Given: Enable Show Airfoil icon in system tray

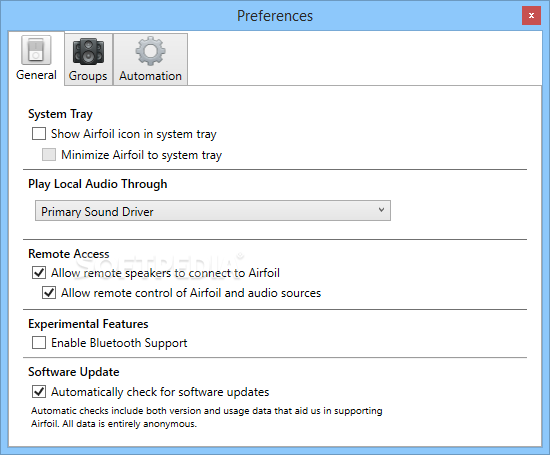Looking at the screenshot, I should pos(39,134).
